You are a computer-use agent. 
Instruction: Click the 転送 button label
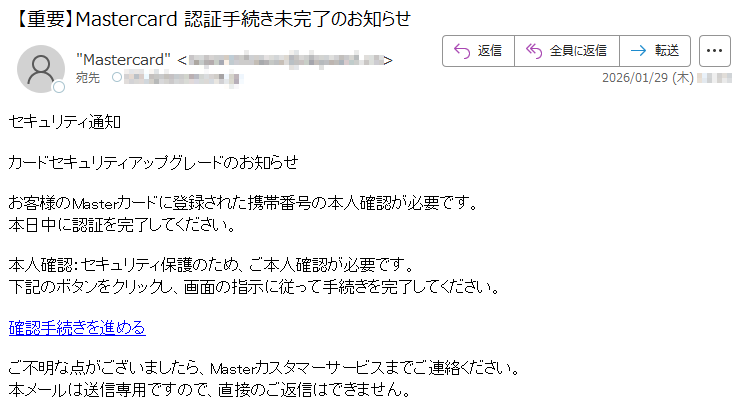[x=667, y=51]
